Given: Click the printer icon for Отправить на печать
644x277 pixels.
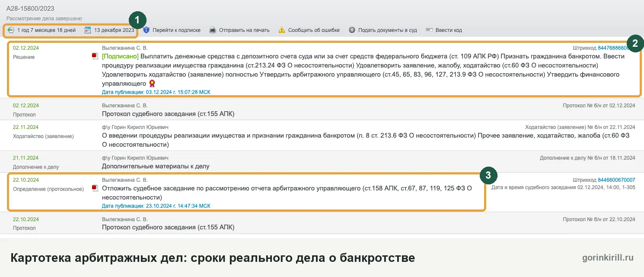Looking at the screenshot, I should [x=213, y=30].
